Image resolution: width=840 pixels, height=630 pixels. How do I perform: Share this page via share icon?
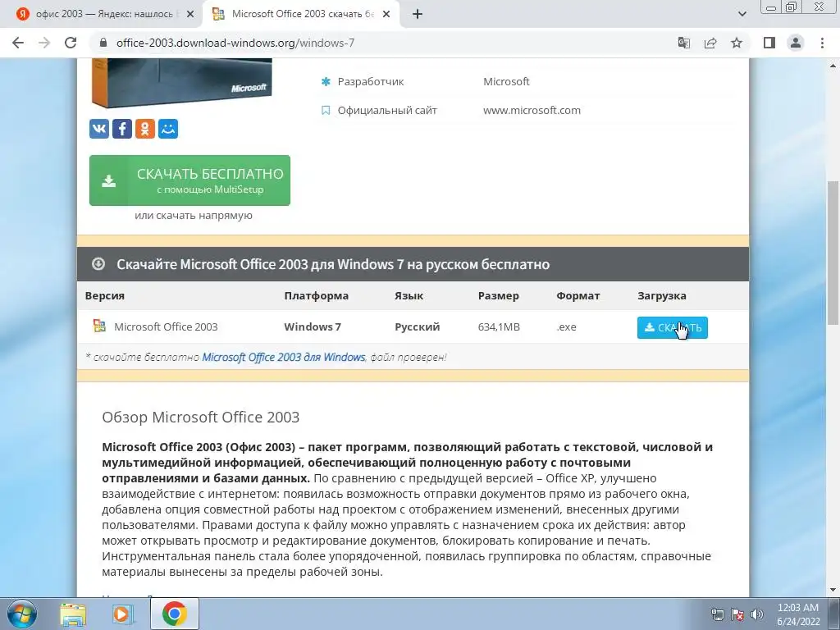(710, 43)
